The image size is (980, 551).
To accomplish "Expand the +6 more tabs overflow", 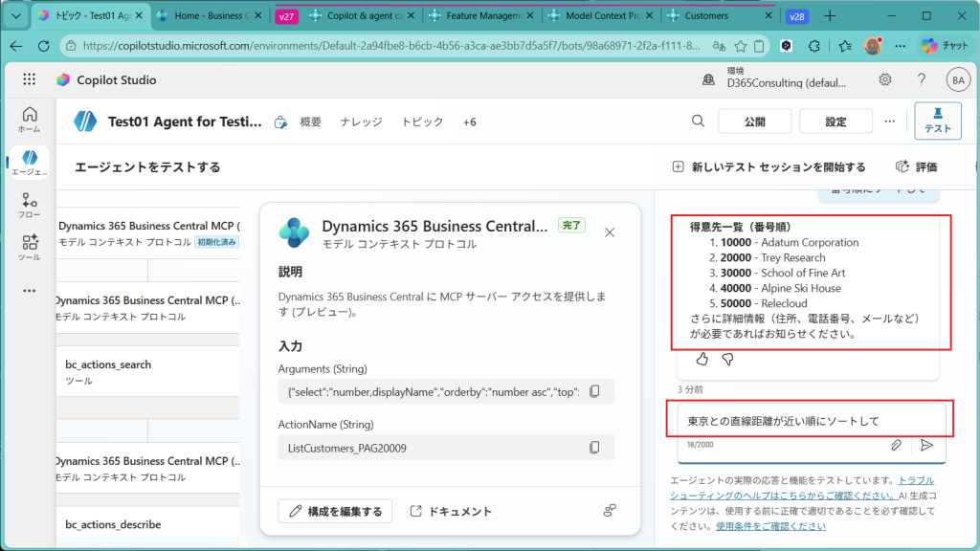I will click(469, 122).
